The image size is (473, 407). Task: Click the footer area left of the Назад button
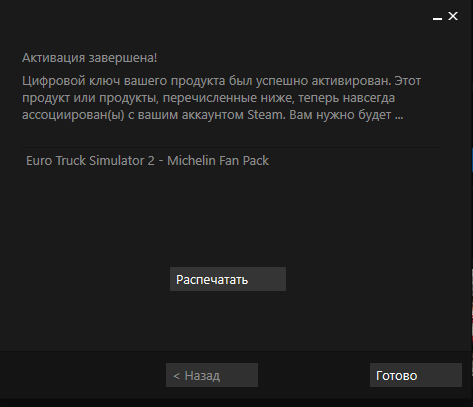(83, 375)
